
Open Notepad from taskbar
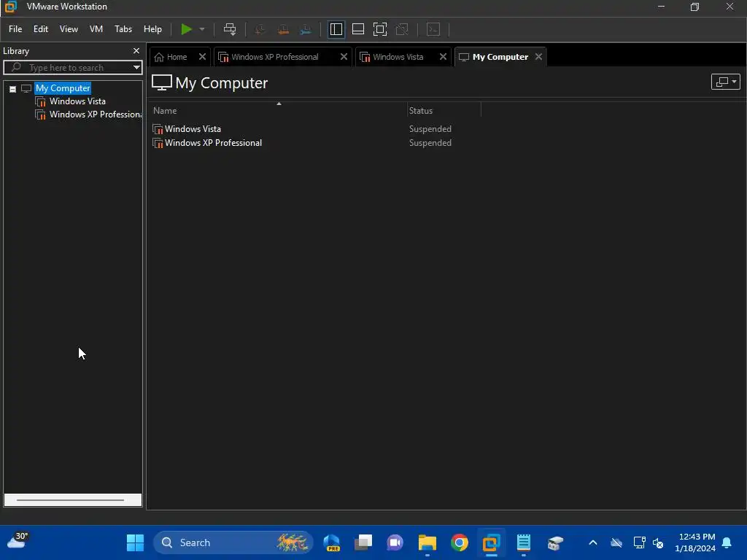click(x=524, y=542)
